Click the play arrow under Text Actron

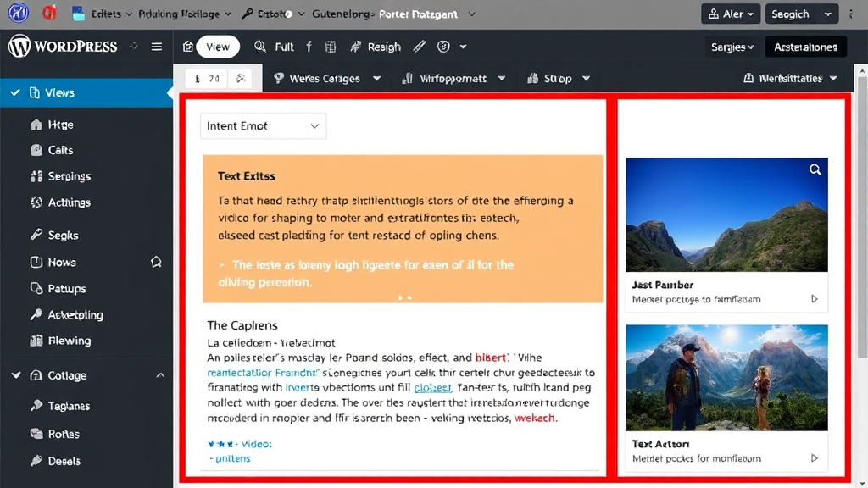pos(815,458)
